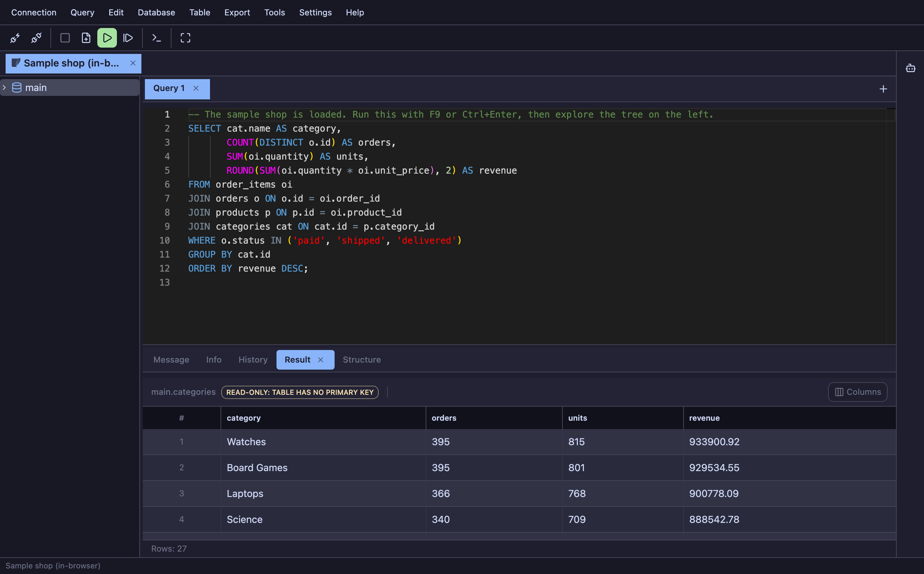Close the Sample shop connection tab
The width and height of the screenshot is (924, 574).
(x=133, y=63)
